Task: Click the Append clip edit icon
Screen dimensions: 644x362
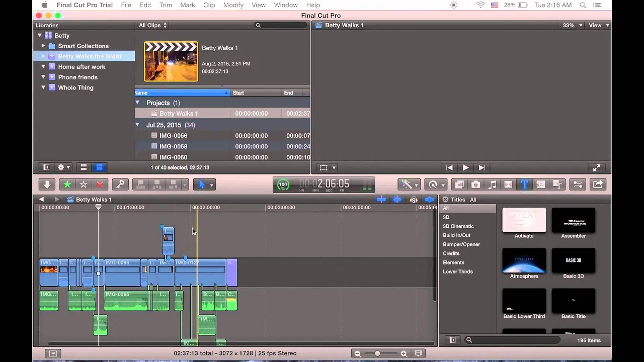Action: pyautogui.click(x=173, y=185)
